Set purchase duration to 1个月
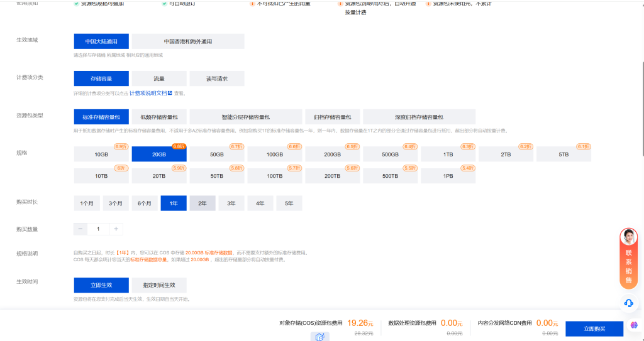This screenshot has width=644, height=341. pos(87,203)
